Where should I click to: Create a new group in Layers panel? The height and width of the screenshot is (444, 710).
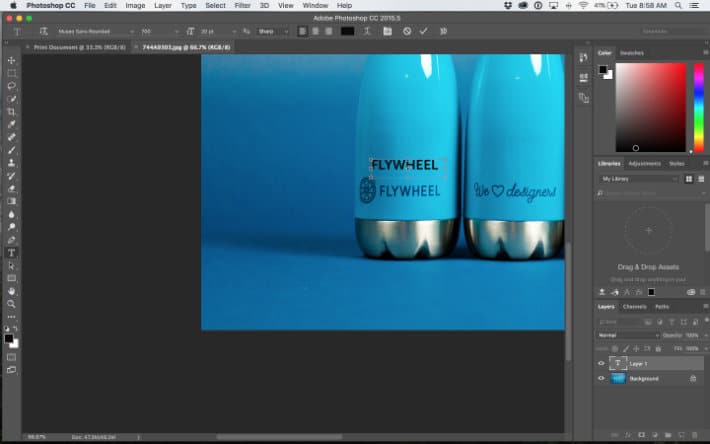[668, 435]
